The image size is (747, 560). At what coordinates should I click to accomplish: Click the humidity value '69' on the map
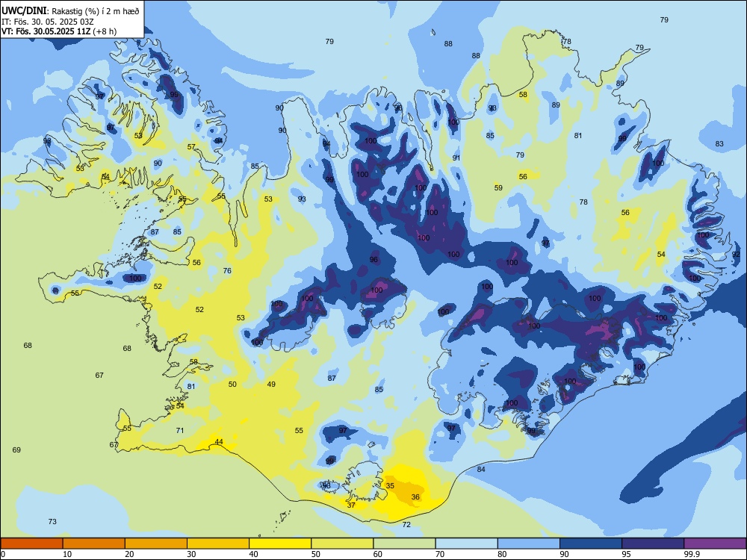coord(16,449)
